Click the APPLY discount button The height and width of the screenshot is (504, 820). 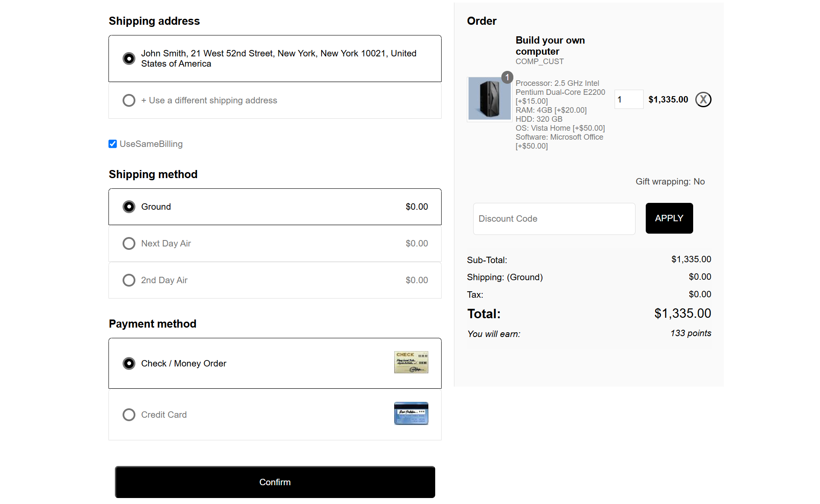point(669,218)
